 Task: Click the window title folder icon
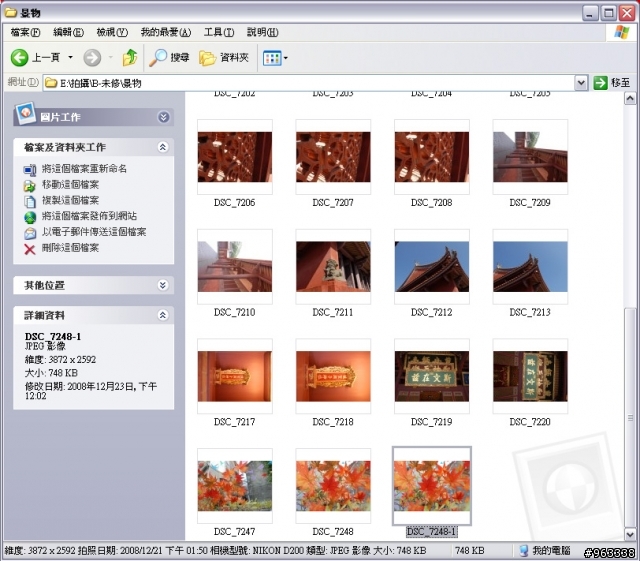pyautogui.click(x=10, y=13)
